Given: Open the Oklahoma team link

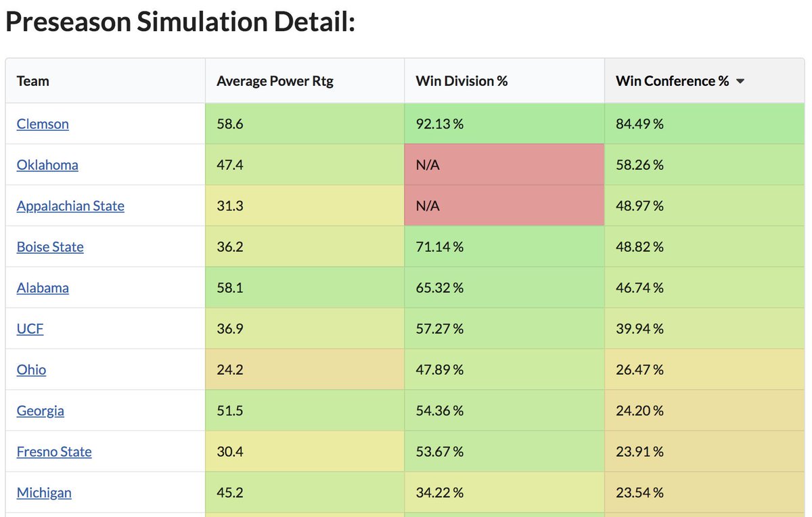Looking at the screenshot, I should [47, 164].
